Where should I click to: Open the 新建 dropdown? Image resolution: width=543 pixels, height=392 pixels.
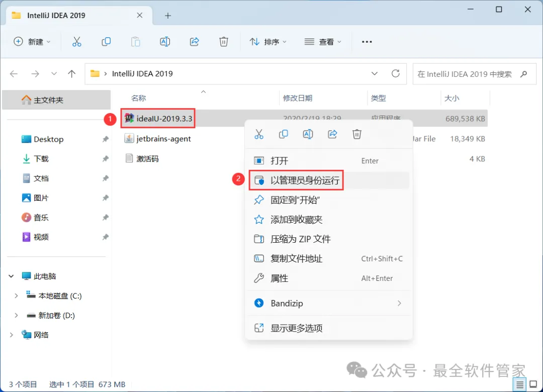click(x=32, y=42)
